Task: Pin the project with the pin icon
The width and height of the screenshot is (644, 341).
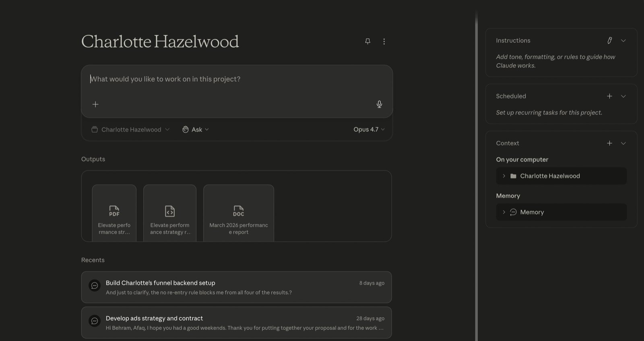Action: 367,41
